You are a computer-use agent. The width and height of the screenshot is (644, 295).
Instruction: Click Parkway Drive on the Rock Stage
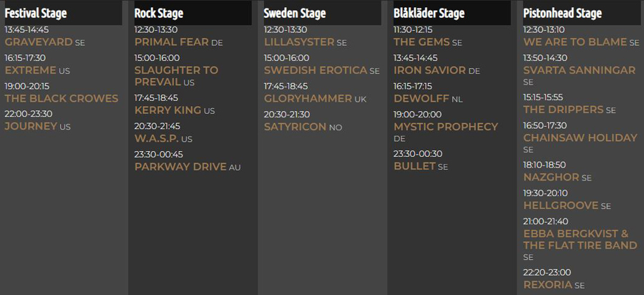click(180, 167)
